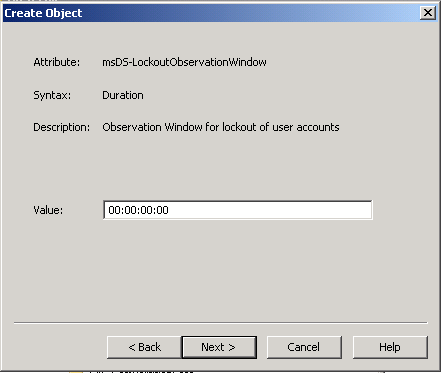Click the Duration syntax text
Viewport: 441px width, 373px height.
[x=123, y=95]
